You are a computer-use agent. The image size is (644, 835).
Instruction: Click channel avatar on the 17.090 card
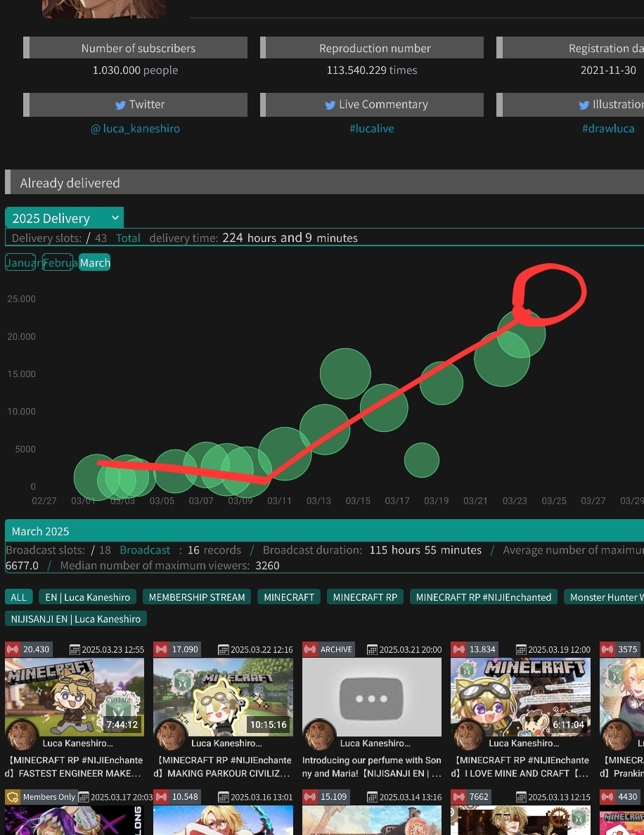pyautogui.click(x=170, y=735)
